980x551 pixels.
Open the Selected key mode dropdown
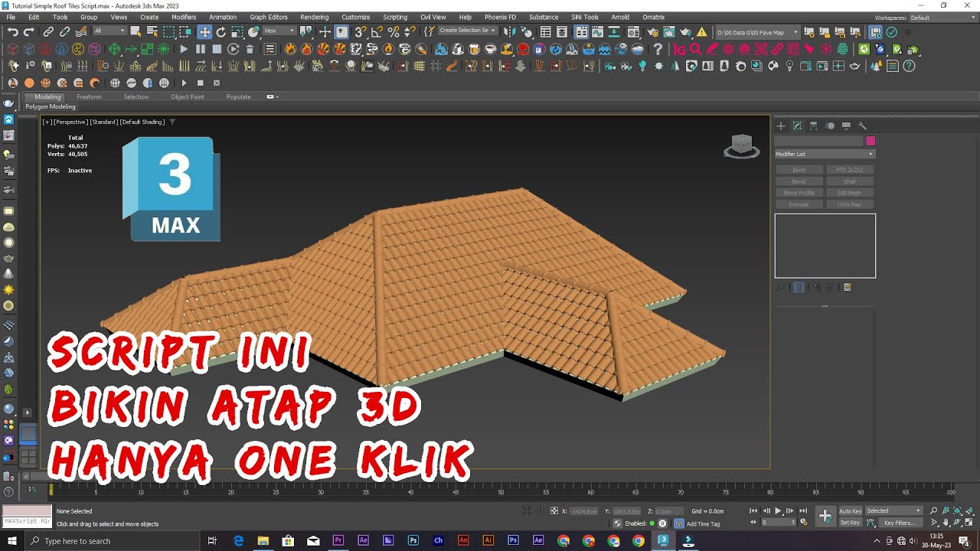click(893, 510)
